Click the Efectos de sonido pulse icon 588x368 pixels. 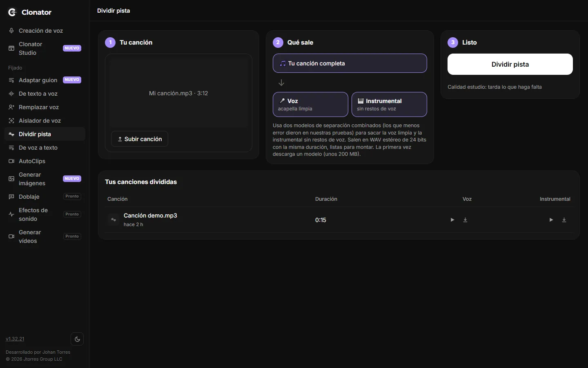tap(11, 214)
